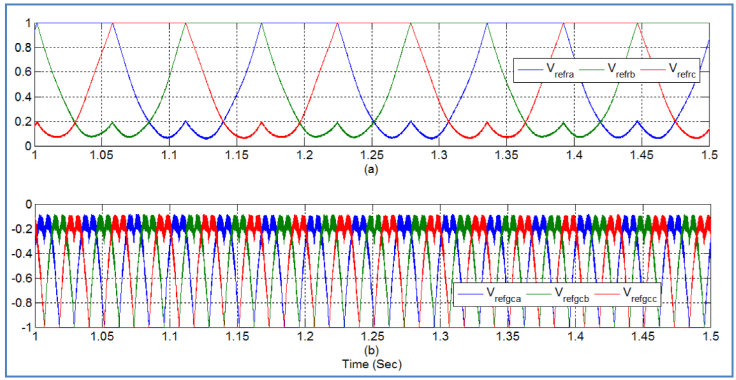Select the "Time (Sec)" axis label
The width and height of the screenshot is (736, 380).
372,364
